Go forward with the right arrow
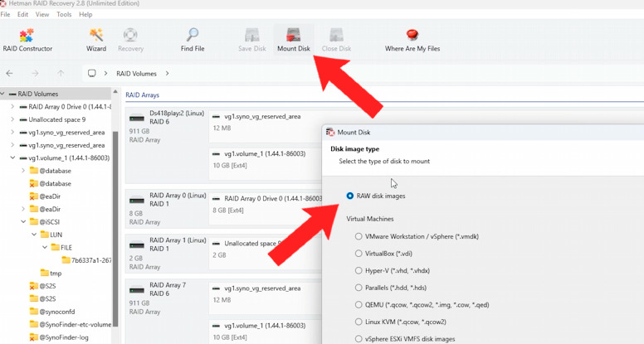The height and width of the screenshot is (344, 644). [36, 74]
